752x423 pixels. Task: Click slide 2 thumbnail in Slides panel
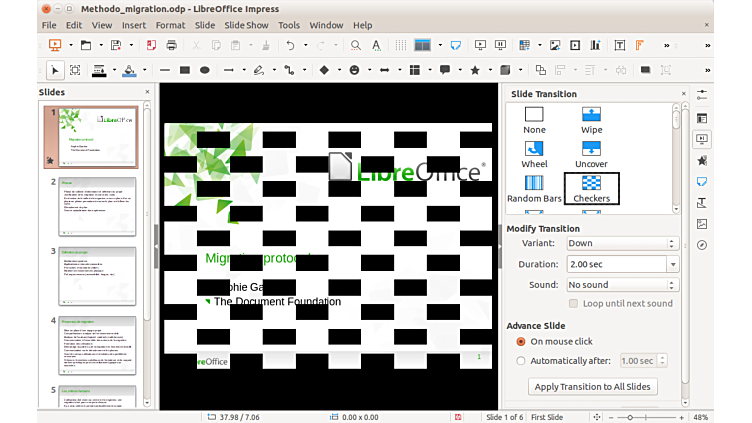click(x=95, y=207)
